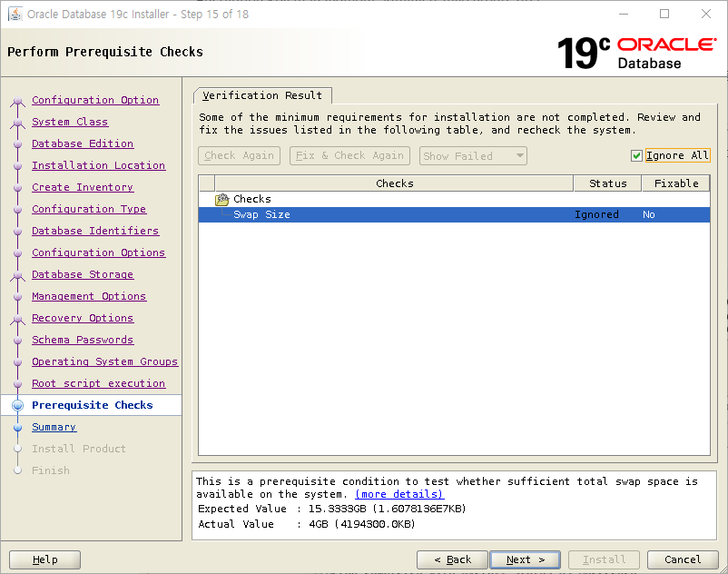
Task: Open the more details link
Action: [399, 494]
